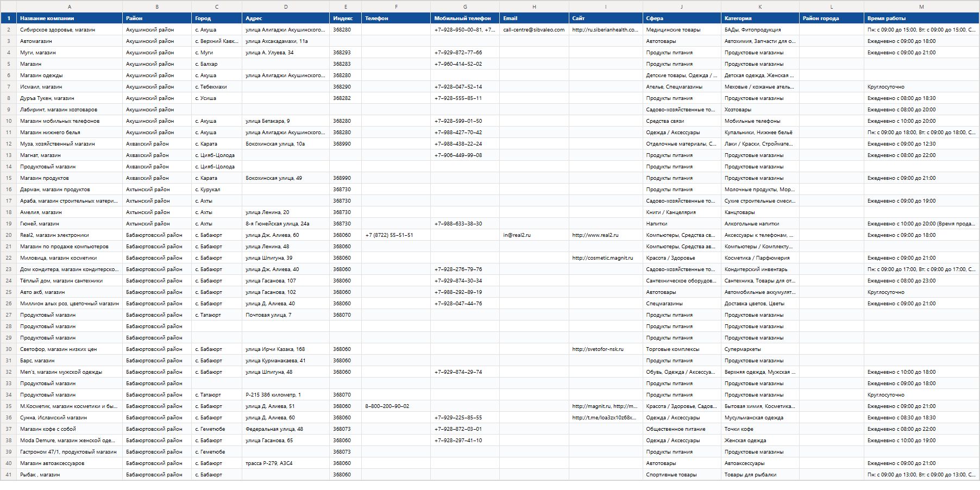Select address 'Почтовая улица, 7'
Image resolution: width=980 pixels, height=490 pixels.
coord(286,315)
